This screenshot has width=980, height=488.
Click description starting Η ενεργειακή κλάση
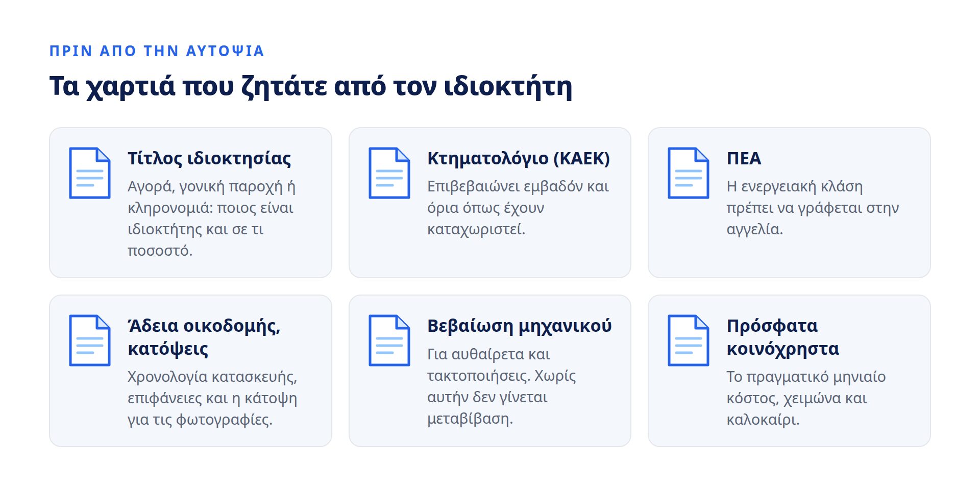(x=813, y=208)
